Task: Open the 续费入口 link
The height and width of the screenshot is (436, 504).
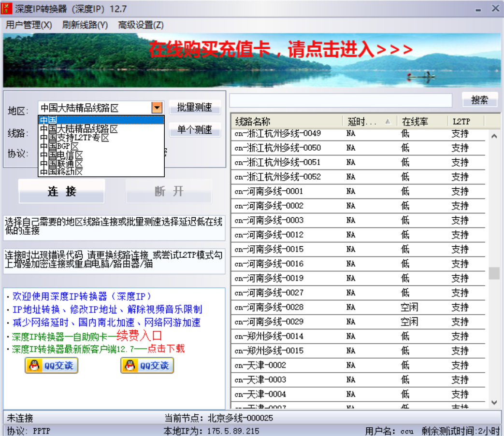Action: 139,336
